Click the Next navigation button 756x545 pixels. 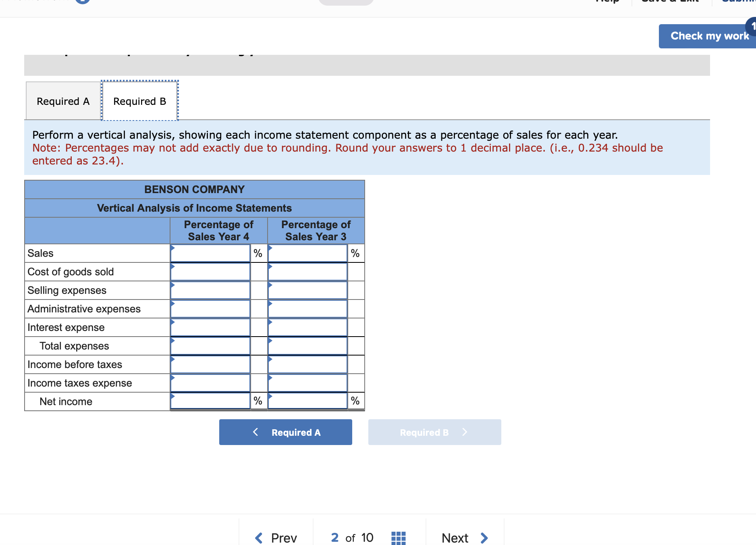[x=455, y=538]
